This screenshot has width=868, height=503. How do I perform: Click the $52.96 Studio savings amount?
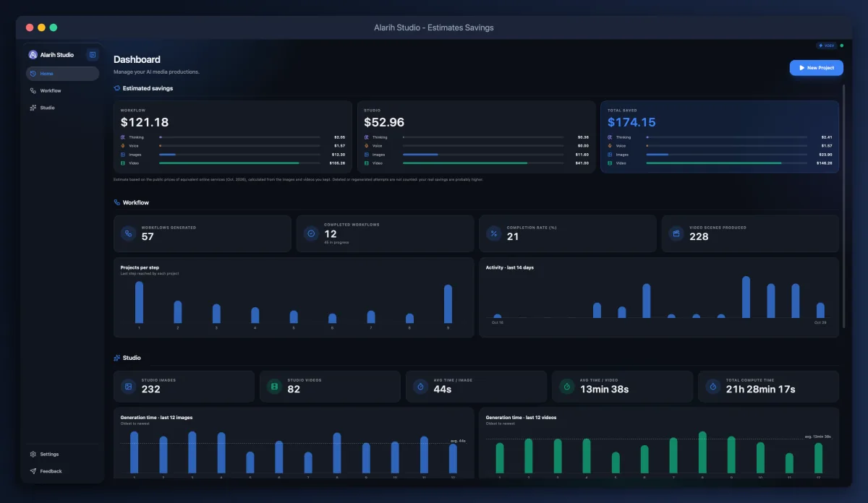point(384,122)
